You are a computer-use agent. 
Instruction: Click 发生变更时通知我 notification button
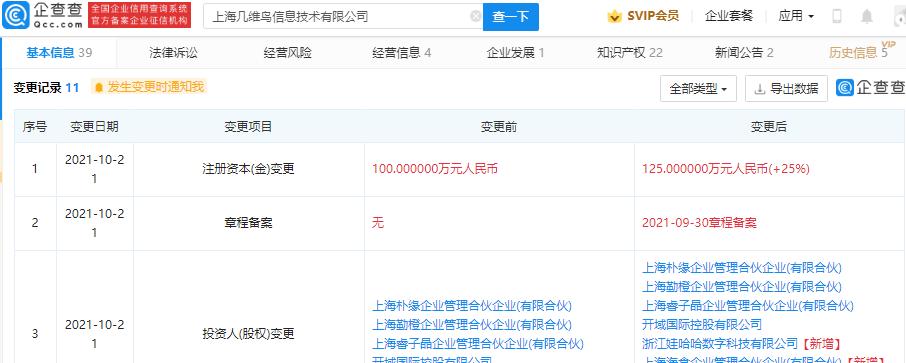click(149, 87)
